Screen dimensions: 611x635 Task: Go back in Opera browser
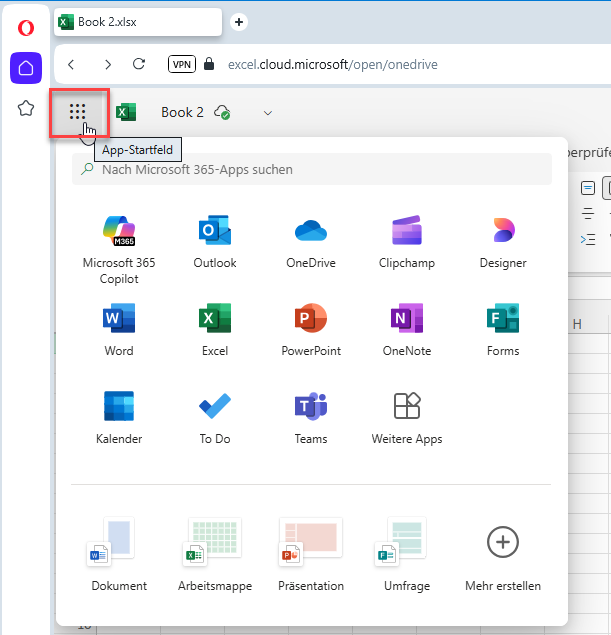click(x=71, y=64)
